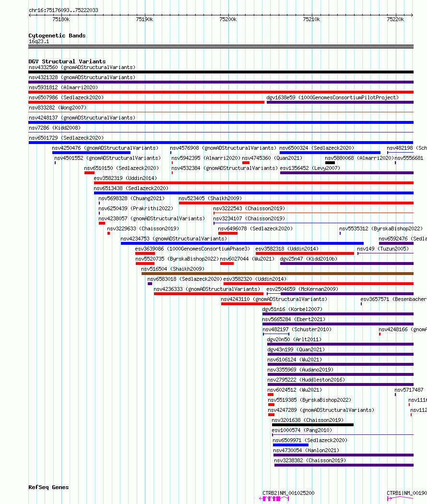427x504 pixels.
Task: Click the black bar of nsv5880068
Action: (x=330, y=163)
